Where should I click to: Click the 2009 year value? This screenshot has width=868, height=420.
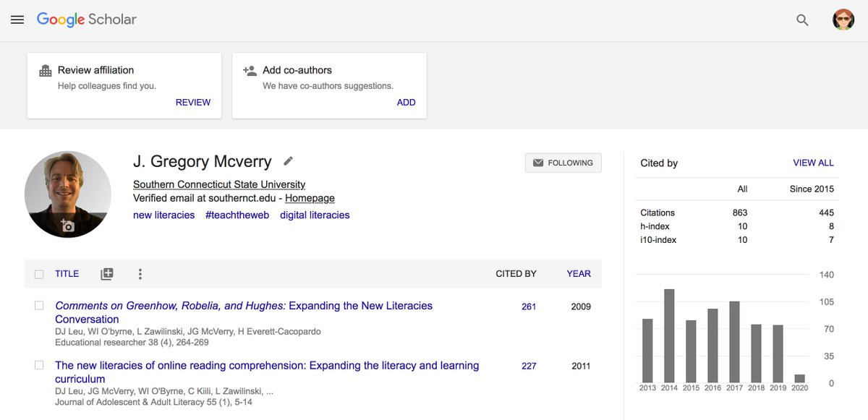(x=581, y=307)
